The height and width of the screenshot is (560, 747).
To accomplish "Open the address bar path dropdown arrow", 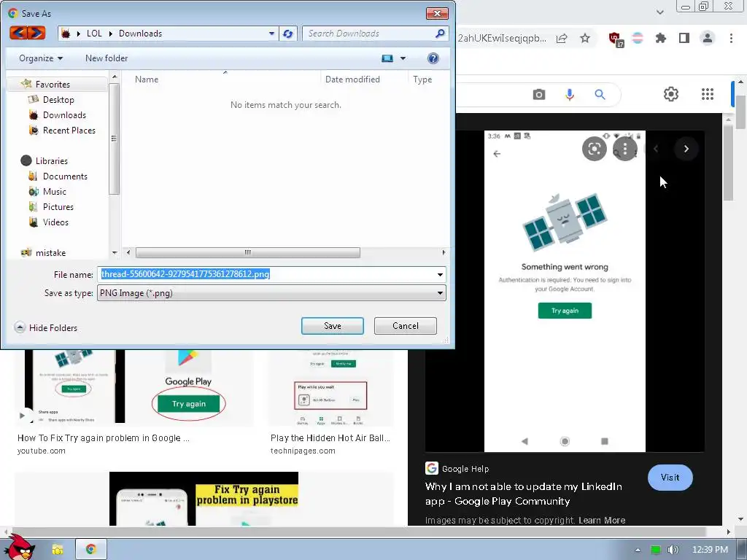I will tap(271, 34).
